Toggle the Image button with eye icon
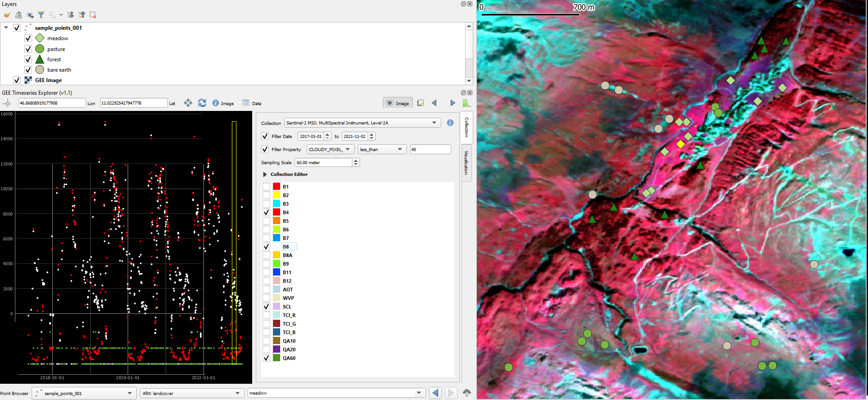 coord(397,103)
